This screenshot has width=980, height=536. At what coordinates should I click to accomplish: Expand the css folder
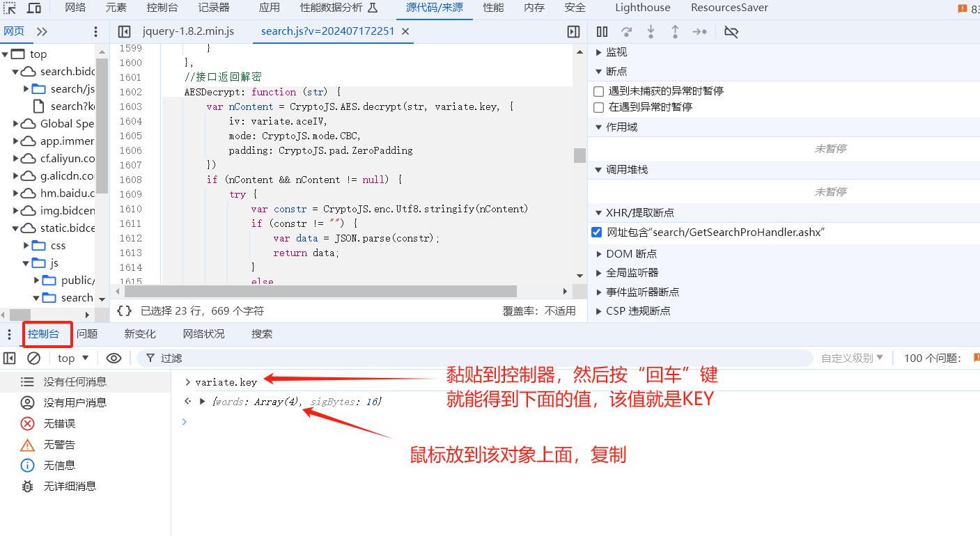[x=26, y=246]
